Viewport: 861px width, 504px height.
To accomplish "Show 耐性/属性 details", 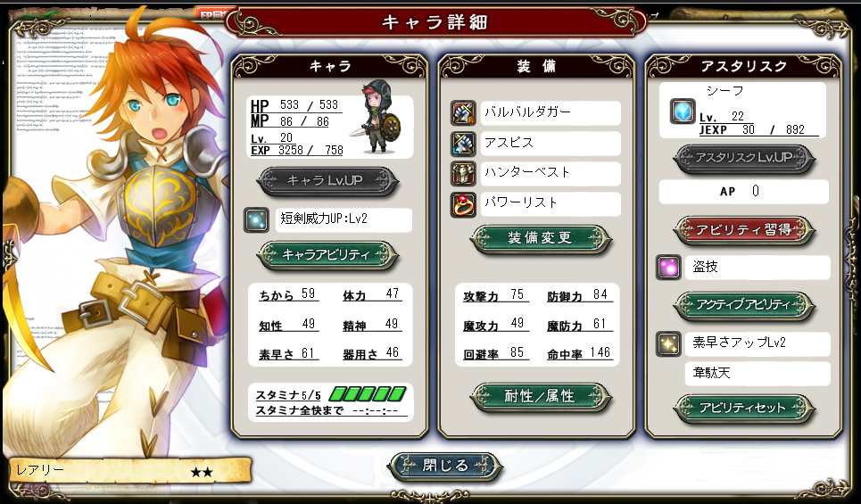I will (541, 396).
